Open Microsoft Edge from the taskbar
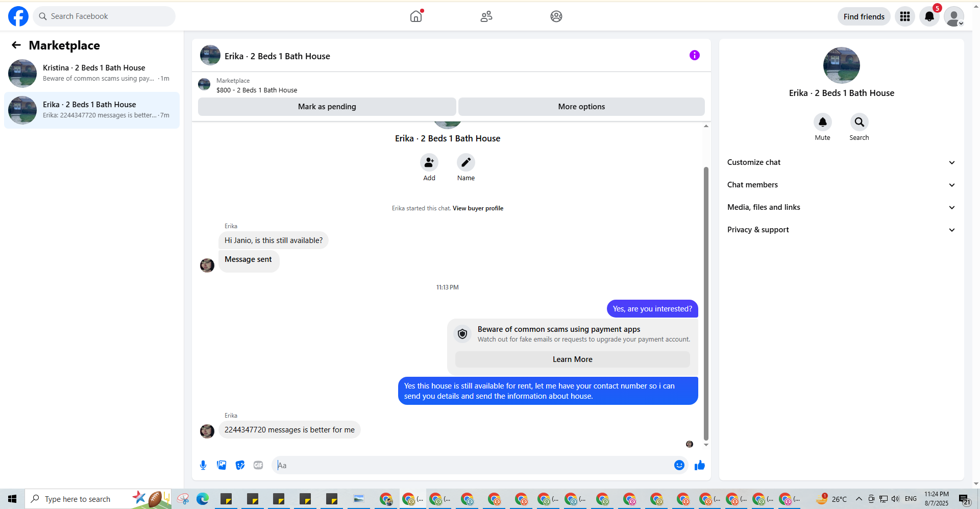The width and height of the screenshot is (980, 509). (x=203, y=499)
